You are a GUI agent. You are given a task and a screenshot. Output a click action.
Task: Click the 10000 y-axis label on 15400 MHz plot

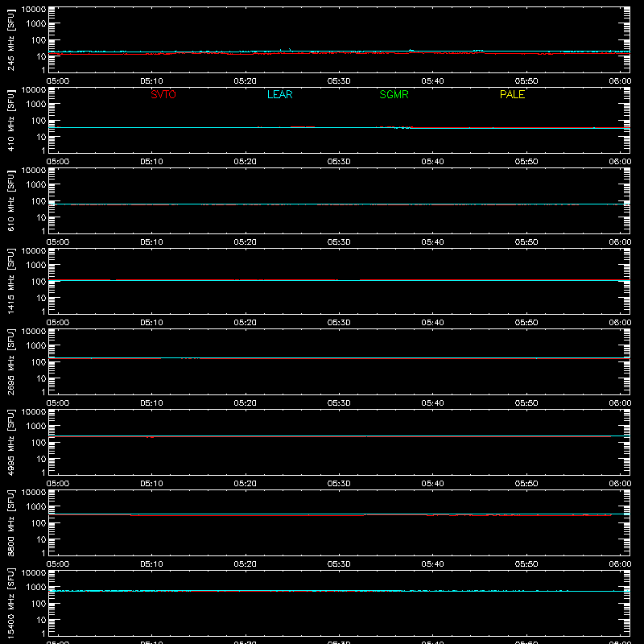tap(34, 573)
